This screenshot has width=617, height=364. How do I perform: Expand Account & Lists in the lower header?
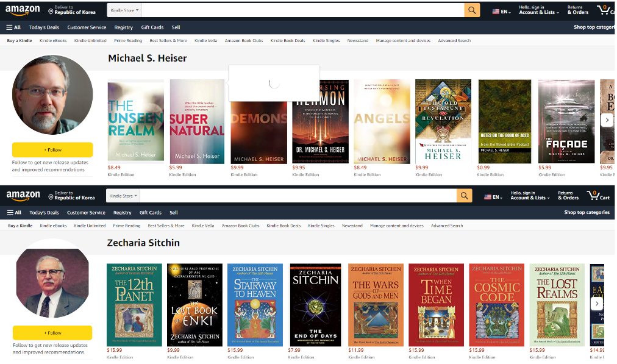[x=530, y=195]
